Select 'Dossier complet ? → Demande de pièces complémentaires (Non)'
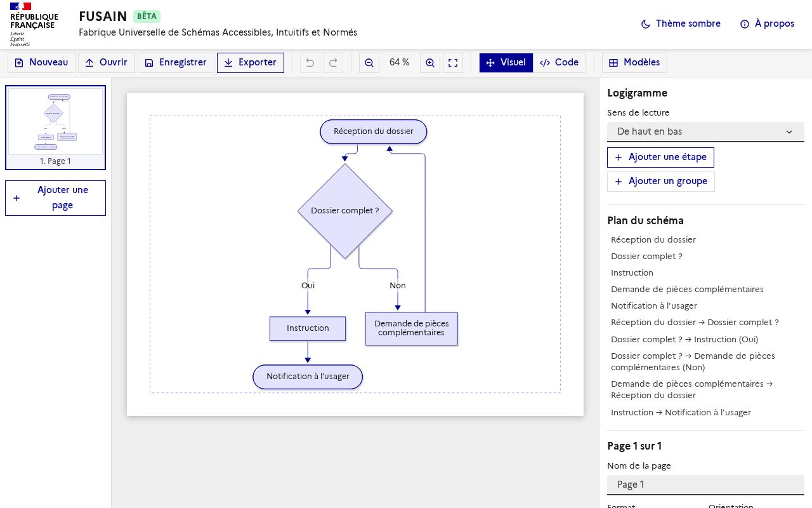This screenshot has height=508, width=812. (x=693, y=362)
